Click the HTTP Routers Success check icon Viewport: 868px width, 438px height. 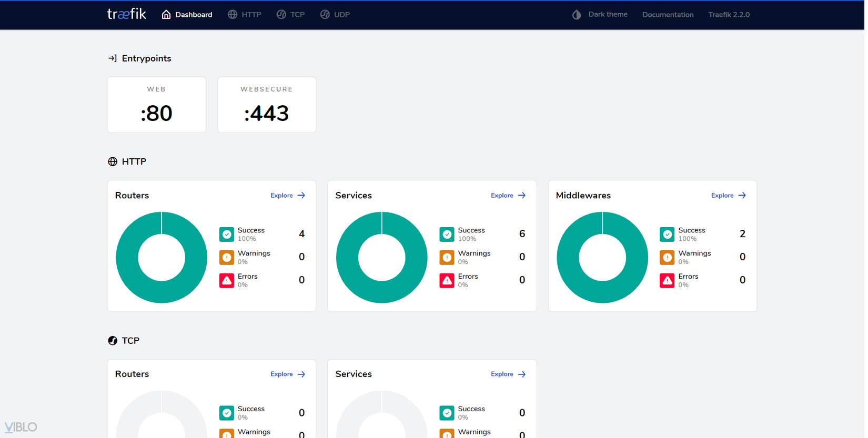tap(227, 235)
